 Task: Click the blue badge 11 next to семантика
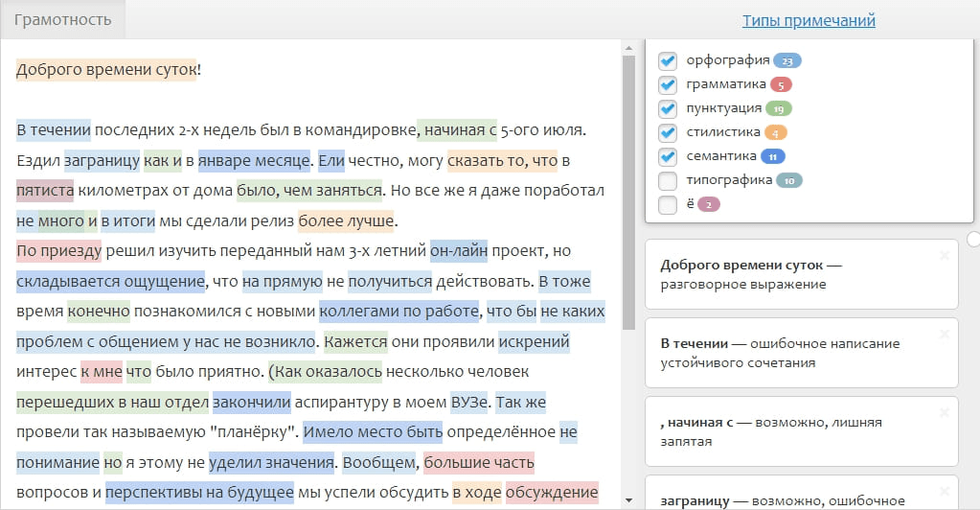(772, 156)
